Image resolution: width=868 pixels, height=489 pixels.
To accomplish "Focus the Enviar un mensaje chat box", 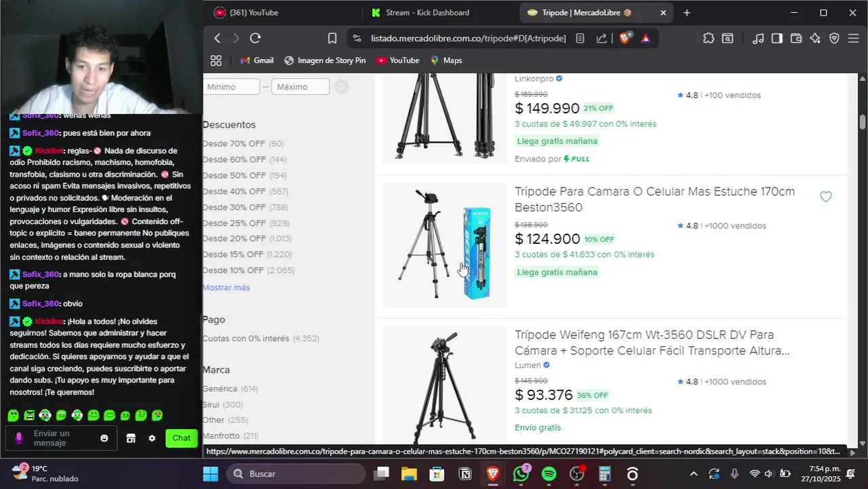I will [x=61, y=438].
